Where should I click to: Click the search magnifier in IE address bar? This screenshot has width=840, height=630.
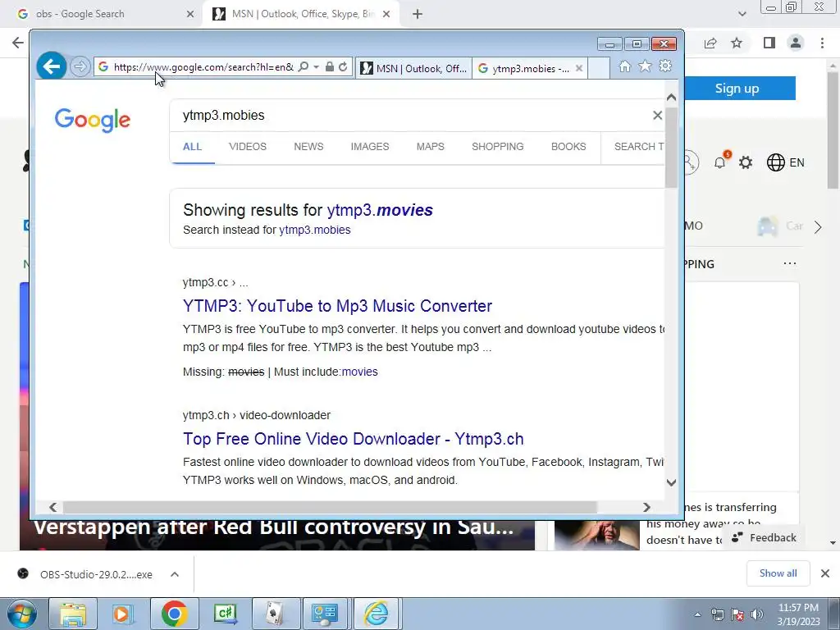tap(304, 67)
